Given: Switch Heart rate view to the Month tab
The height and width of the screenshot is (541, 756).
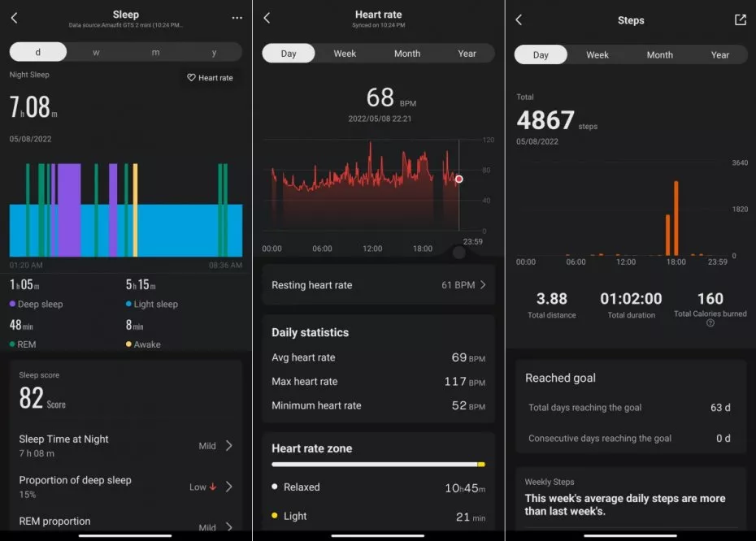Looking at the screenshot, I should click(x=406, y=54).
